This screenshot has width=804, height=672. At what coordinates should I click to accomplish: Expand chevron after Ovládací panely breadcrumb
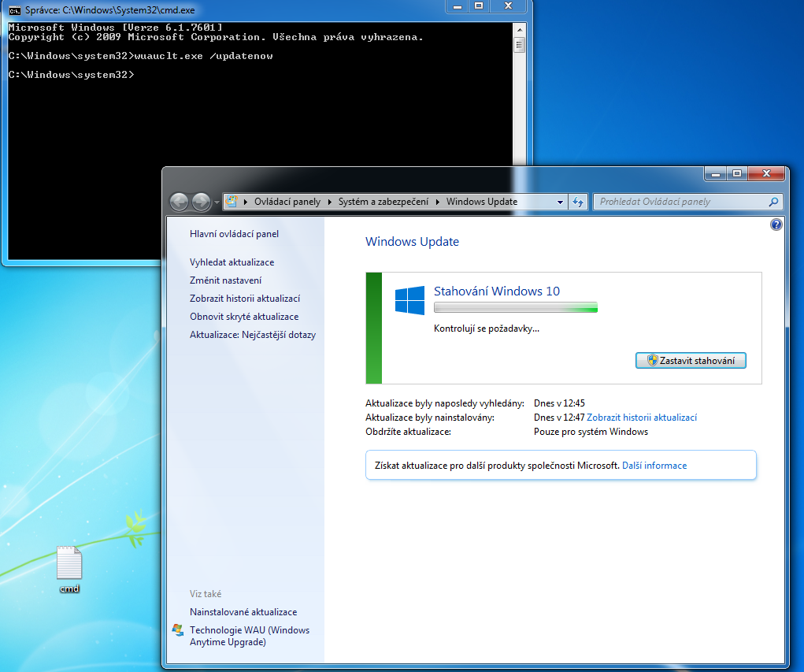click(x=329, y=202)
